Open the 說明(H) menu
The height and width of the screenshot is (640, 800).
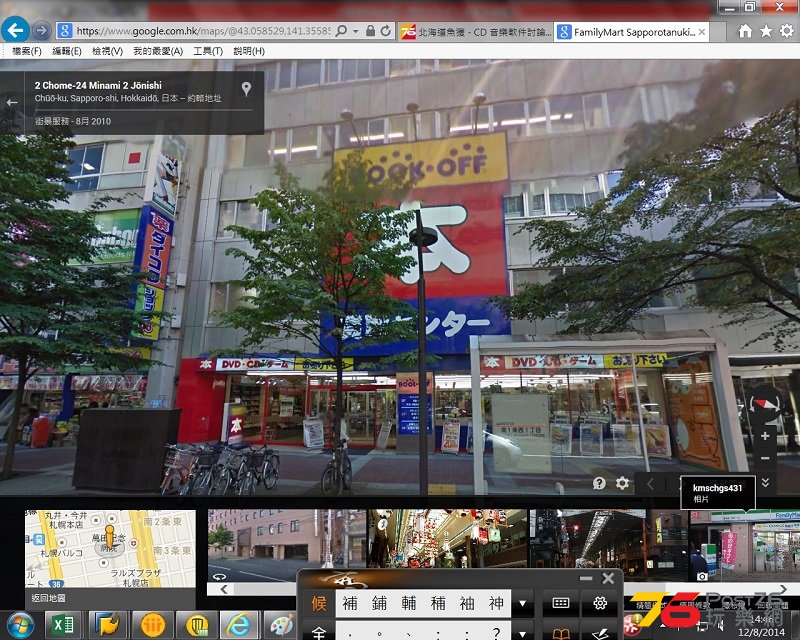[x=249, y=51]
